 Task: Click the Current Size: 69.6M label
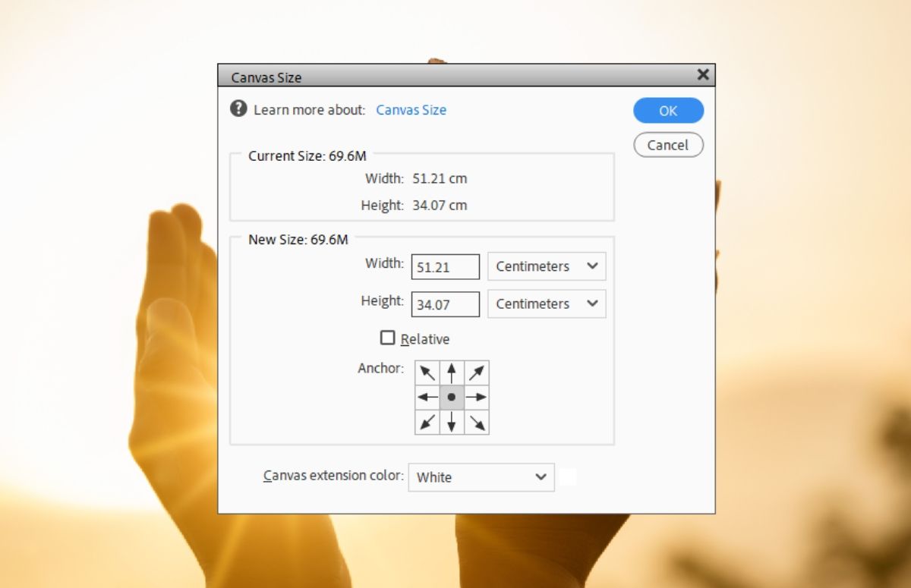[x=307, y=156]
